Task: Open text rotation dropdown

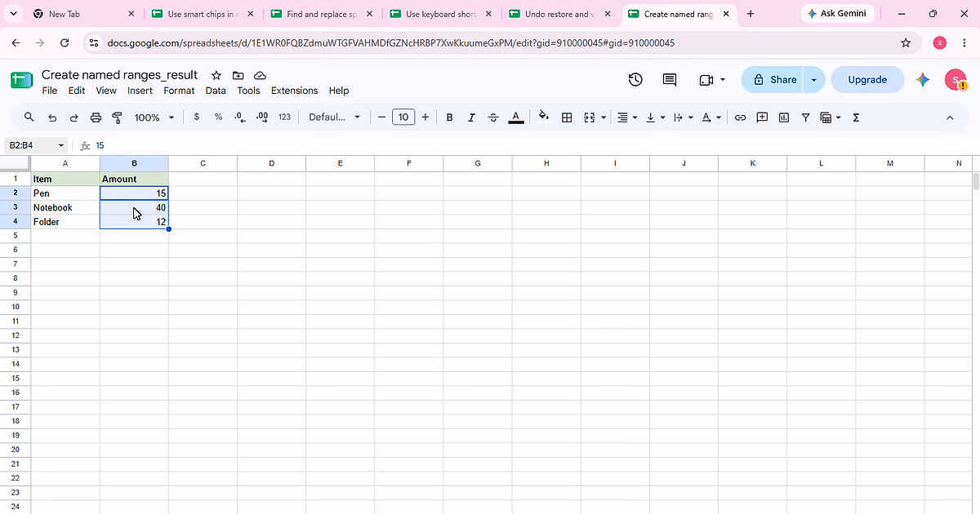Action: click(x=711, y=117)
